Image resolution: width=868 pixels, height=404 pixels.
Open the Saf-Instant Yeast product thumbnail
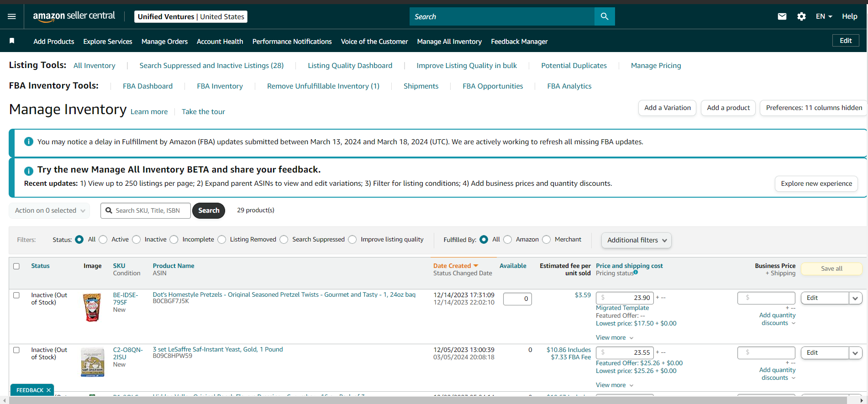[x=92, y=362]
